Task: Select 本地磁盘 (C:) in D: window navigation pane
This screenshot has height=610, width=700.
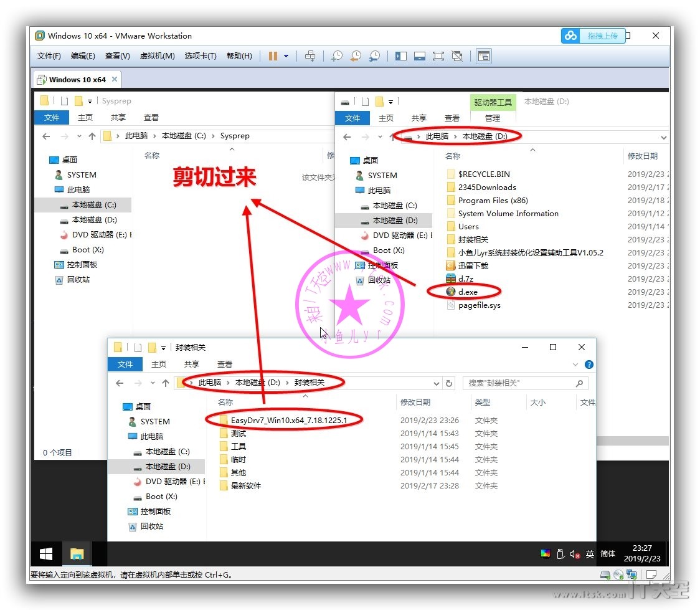Action: click(384, 206)
